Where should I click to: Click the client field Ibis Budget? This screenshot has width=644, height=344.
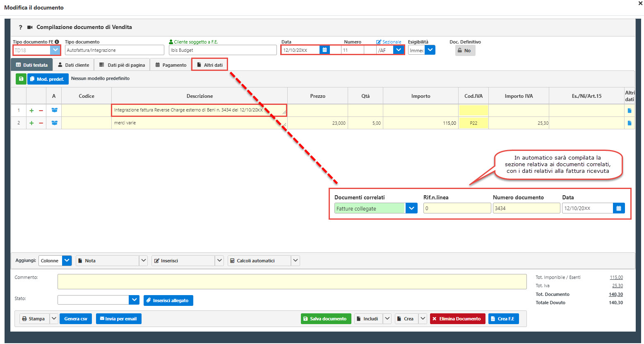coord(223,50)
